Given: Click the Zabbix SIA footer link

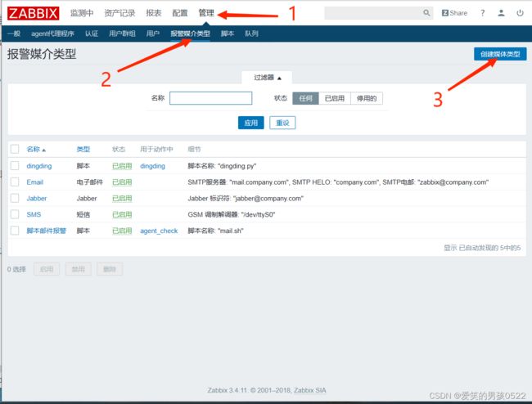Looking at the screenshot, I should [x=309, y=390].
